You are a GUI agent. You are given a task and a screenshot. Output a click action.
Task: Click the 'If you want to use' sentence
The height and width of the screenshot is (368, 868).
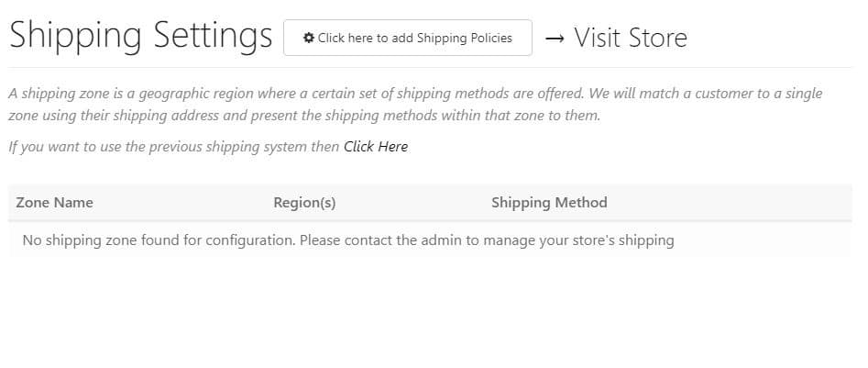click(x=208, y=146)
